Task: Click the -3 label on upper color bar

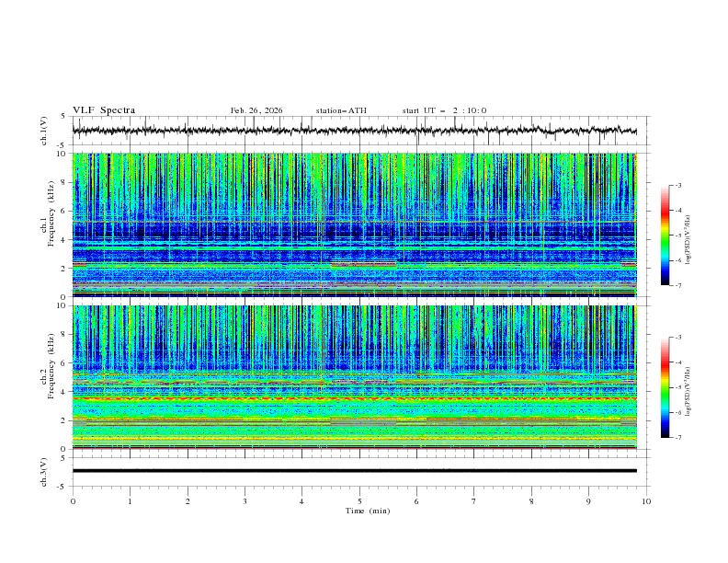Action: [677, 186]
